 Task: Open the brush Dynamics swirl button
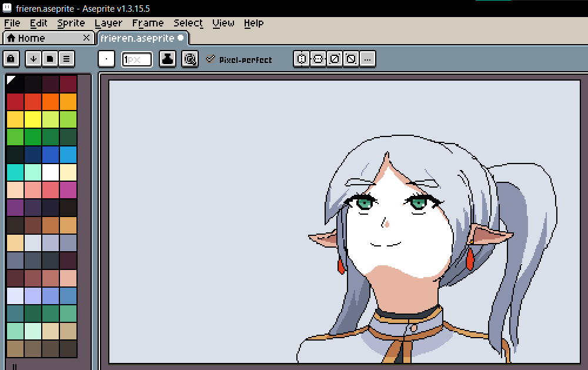(x=190, y=59)
